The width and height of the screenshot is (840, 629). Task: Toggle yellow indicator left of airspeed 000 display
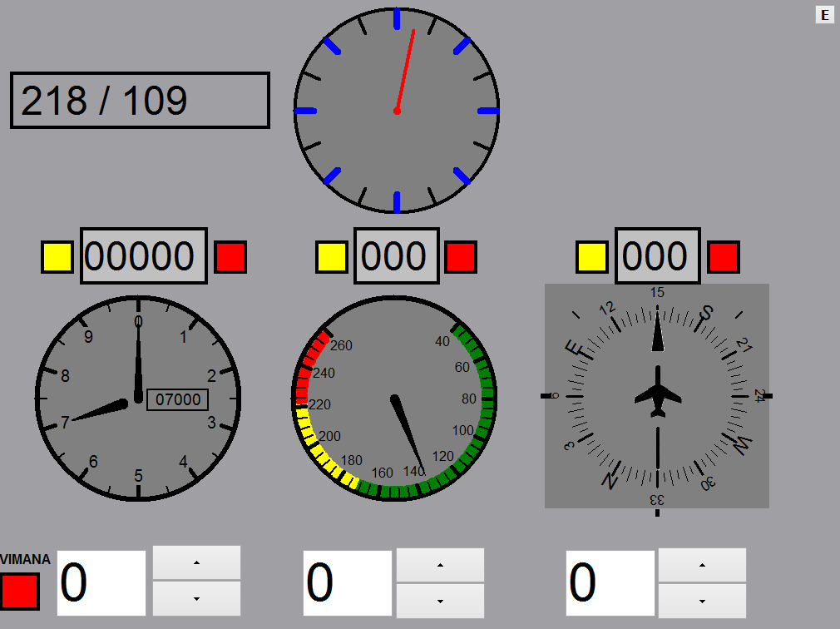(331, 257)
